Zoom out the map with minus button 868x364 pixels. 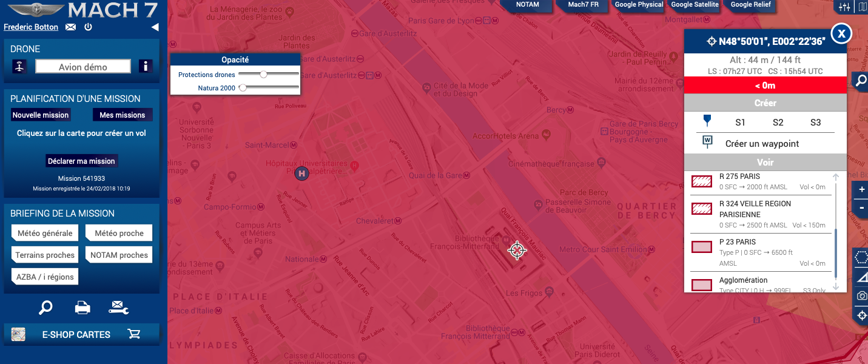click(861, 208)
